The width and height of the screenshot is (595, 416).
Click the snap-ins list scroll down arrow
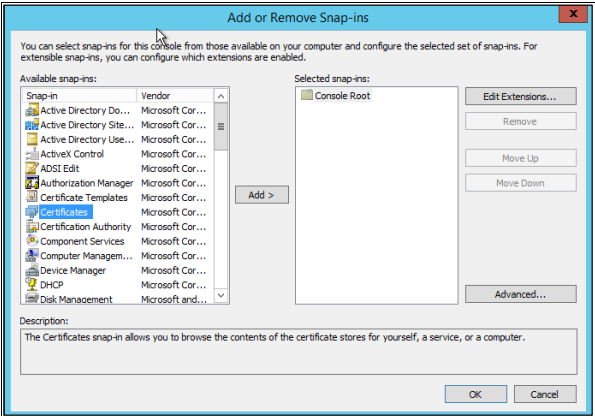coord(221,295)
